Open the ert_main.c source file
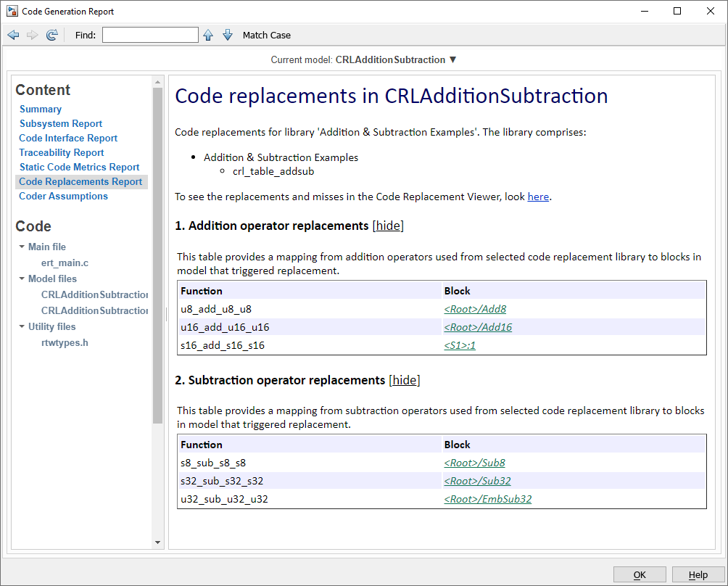 coord(66,263)
